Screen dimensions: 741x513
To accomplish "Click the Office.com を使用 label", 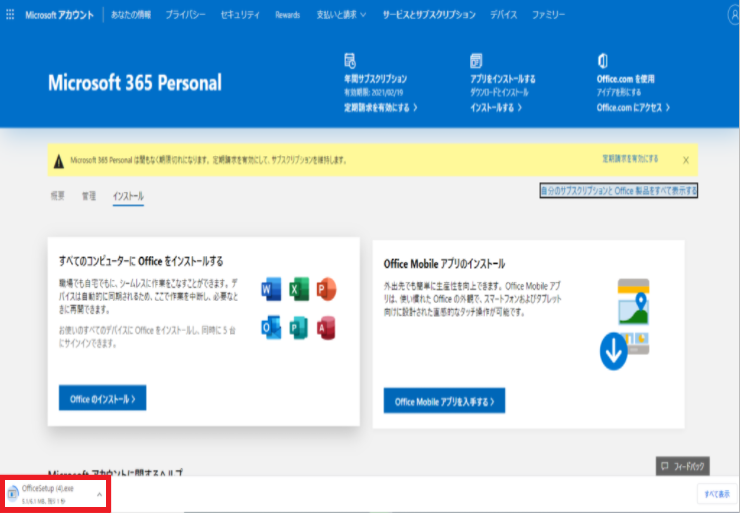I will point(625,79).
